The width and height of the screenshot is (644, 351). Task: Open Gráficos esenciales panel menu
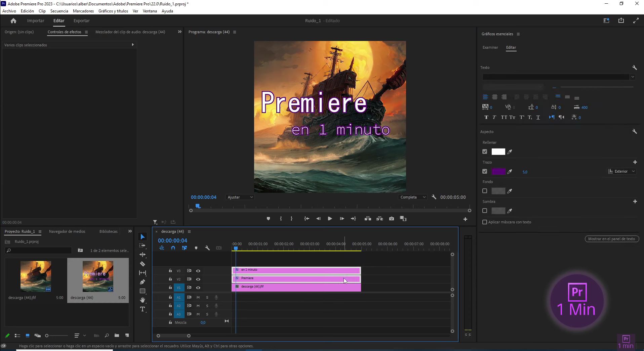pos(518,34)
